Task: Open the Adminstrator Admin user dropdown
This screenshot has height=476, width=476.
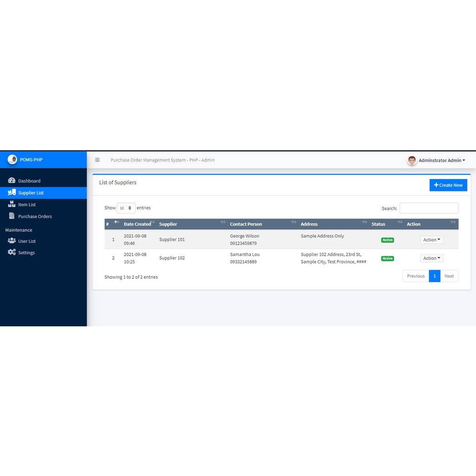Action: [442, 160]
